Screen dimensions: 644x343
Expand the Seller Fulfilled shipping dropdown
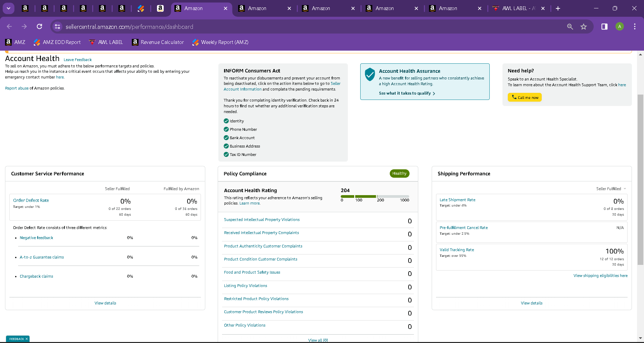tap(611, 189)
